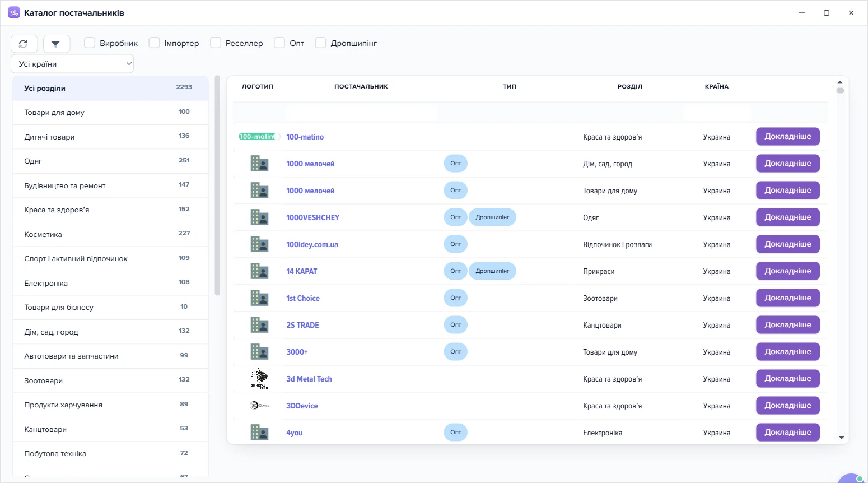Open the 1000VESHCHEY supplier link
Image resolution: width=868 pixels, height=483 pixels.
(x=312, y=217)
